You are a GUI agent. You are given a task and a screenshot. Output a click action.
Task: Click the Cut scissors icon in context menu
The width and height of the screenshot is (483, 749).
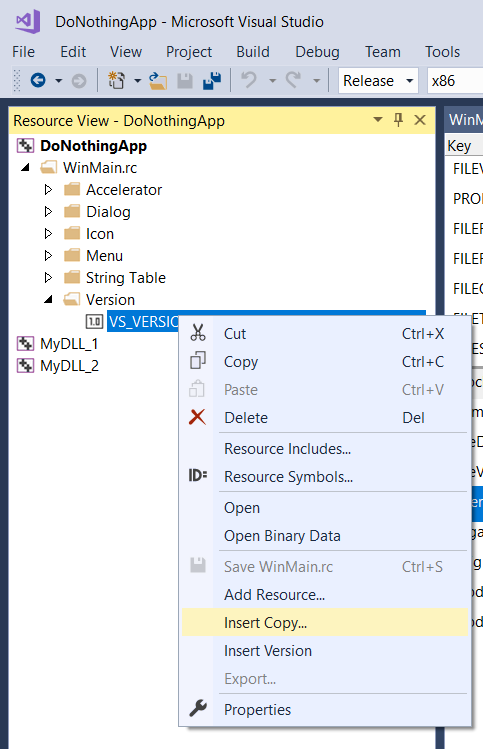pyautogui.click(x=198, y=332)
